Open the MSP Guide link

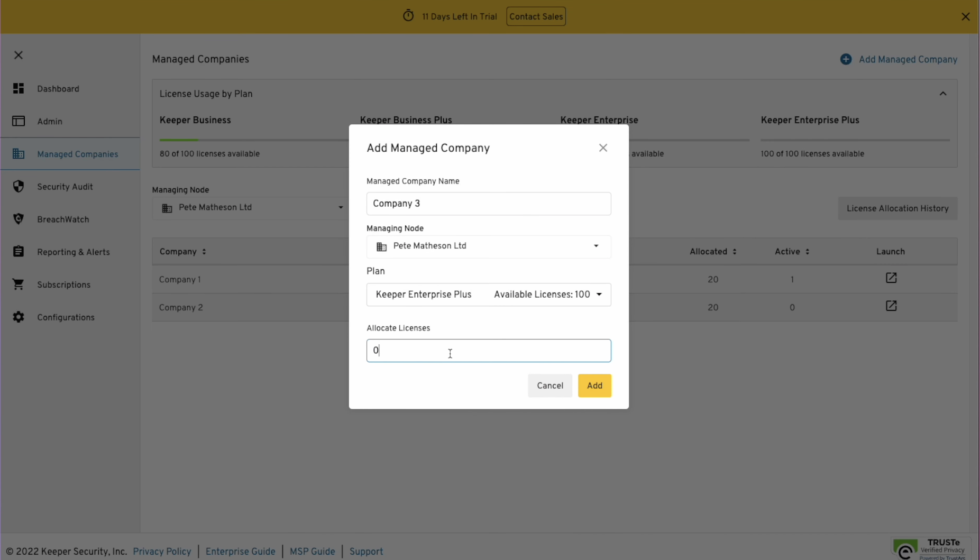tap(312, 552)
